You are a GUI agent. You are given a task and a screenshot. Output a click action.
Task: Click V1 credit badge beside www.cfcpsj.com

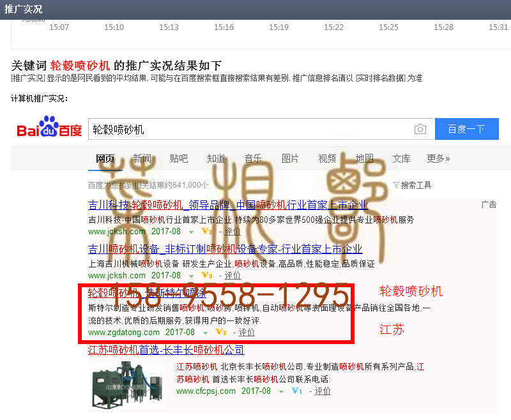(x=297, y=391)
